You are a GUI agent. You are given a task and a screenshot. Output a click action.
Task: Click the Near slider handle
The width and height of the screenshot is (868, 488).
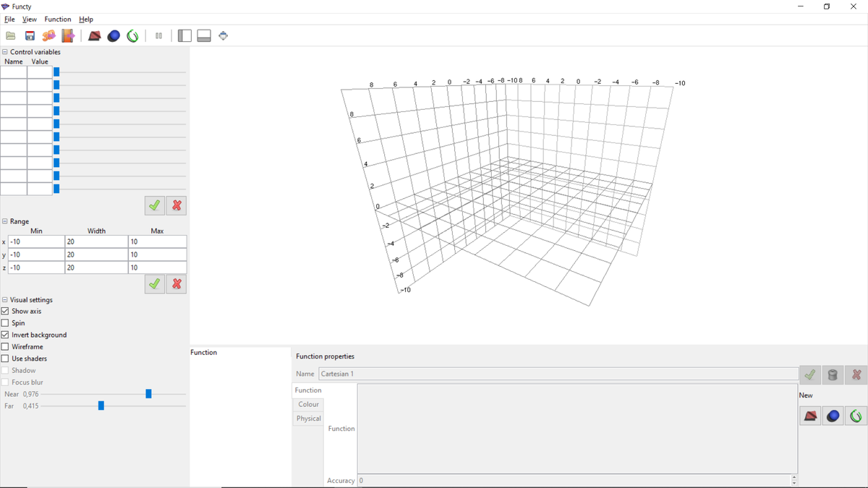coord(148,394)
